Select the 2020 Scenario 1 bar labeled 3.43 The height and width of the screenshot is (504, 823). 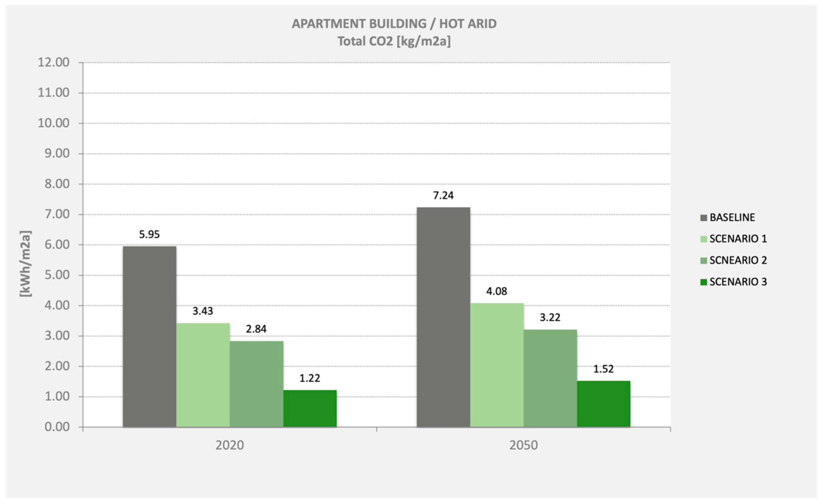(x=203, y=375)
